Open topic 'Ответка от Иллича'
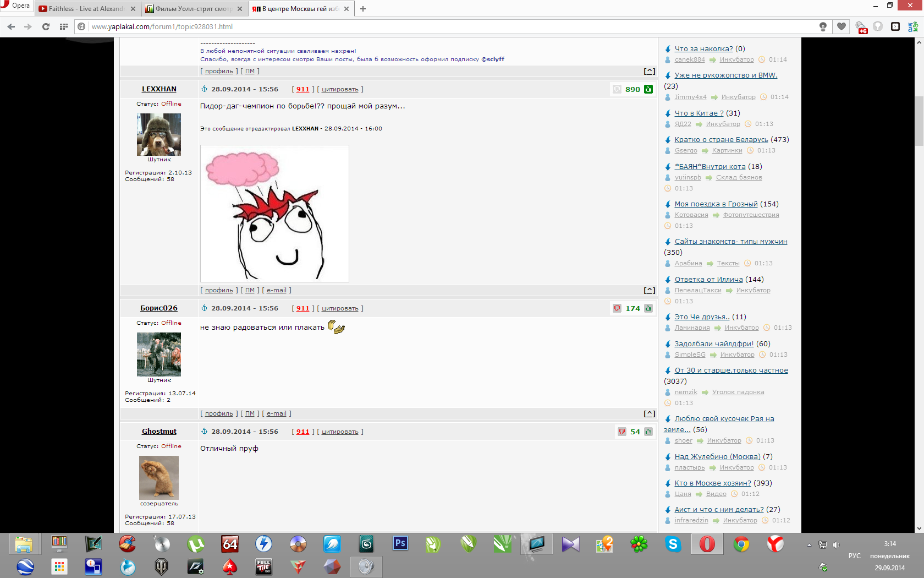924x578 pixels. (708, 280)
